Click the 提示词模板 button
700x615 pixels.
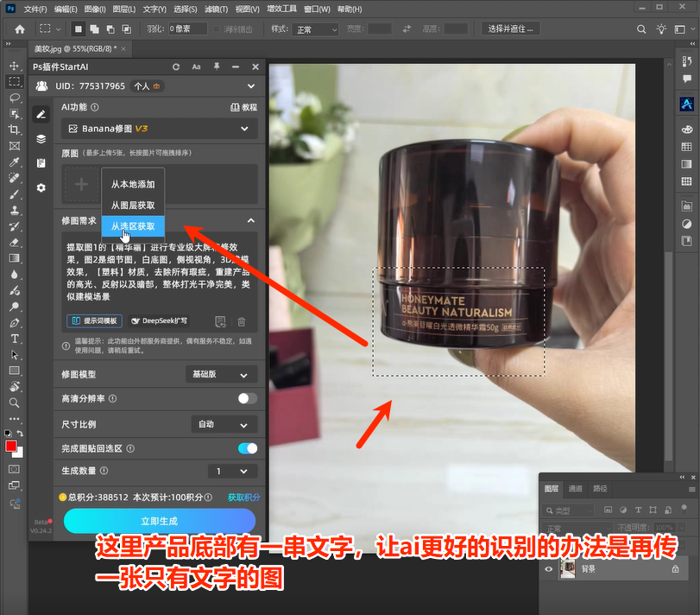tap(95, 321)
